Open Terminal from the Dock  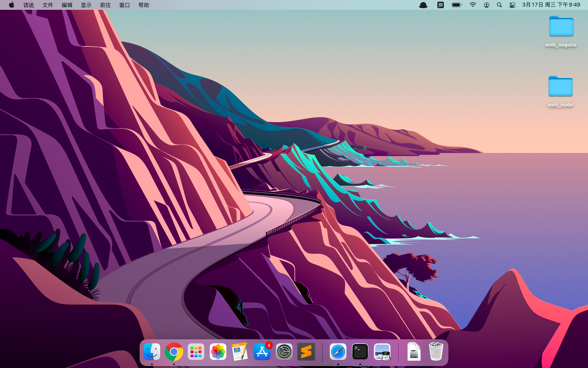click(x=360, y=352)
